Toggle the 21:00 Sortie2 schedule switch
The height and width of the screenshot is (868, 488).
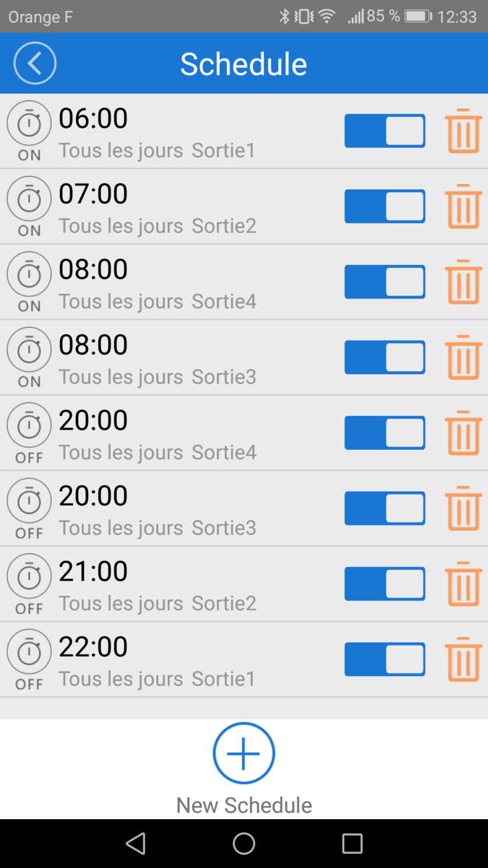[385, 584]
